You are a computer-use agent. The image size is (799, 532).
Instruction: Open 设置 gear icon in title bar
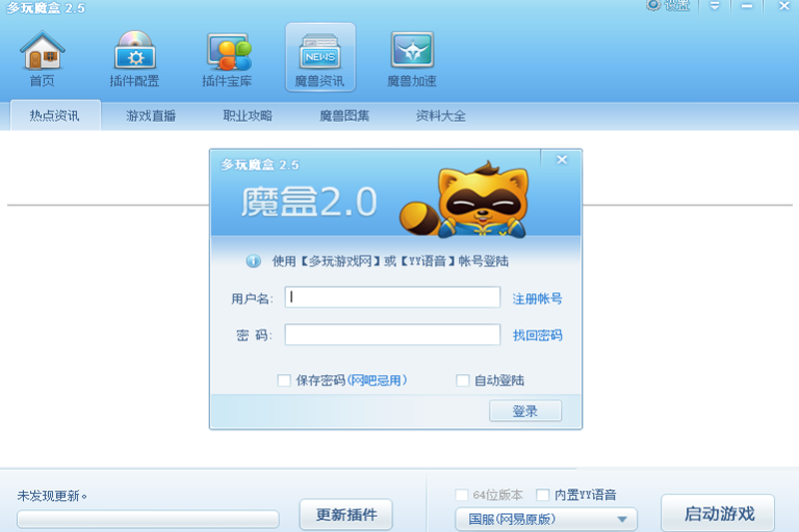[x=653, y=5]
